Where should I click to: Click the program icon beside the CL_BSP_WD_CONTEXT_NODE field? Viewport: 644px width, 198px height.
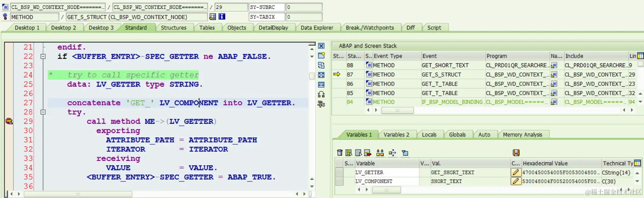click(x=5, y=7)
